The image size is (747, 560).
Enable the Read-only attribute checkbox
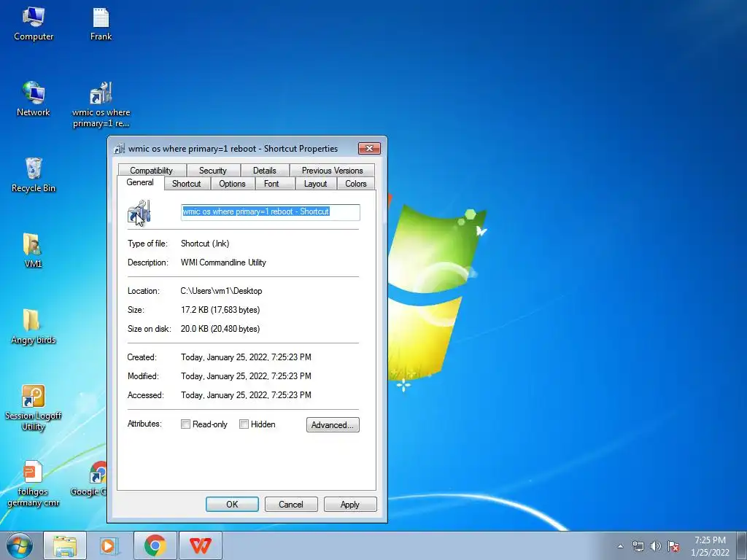coord(186,424)
